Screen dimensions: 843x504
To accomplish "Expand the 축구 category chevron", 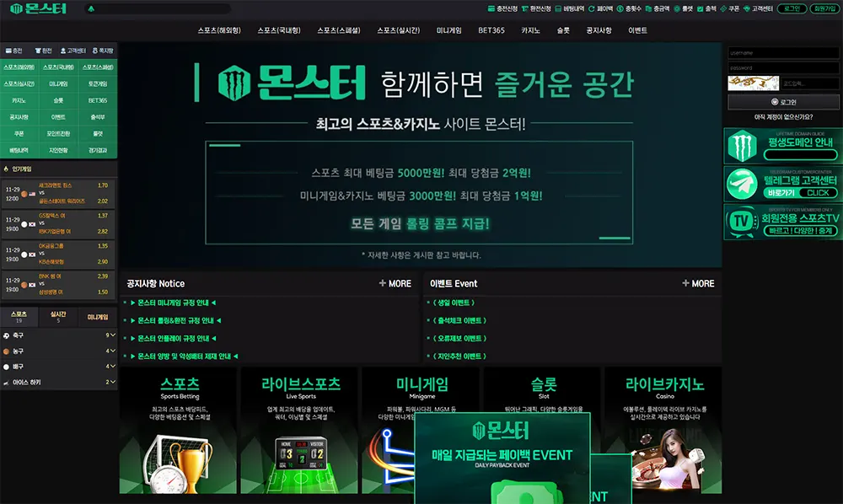I will [112, 335].
